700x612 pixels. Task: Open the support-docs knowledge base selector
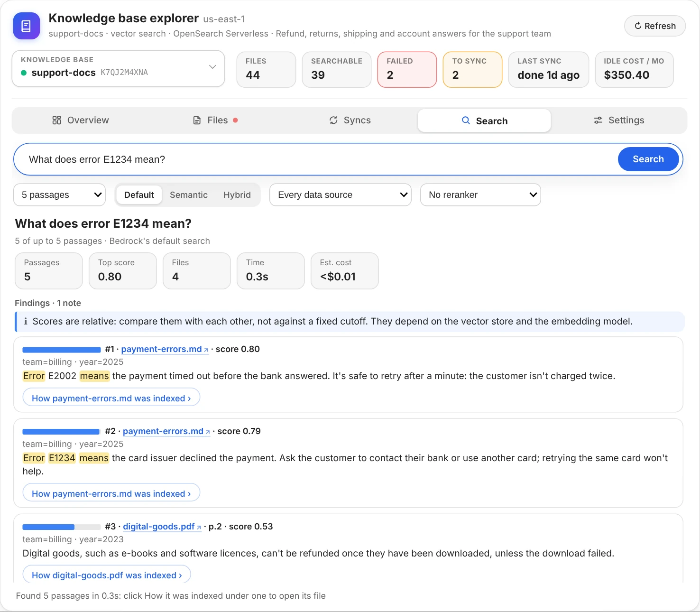(118, 68)
